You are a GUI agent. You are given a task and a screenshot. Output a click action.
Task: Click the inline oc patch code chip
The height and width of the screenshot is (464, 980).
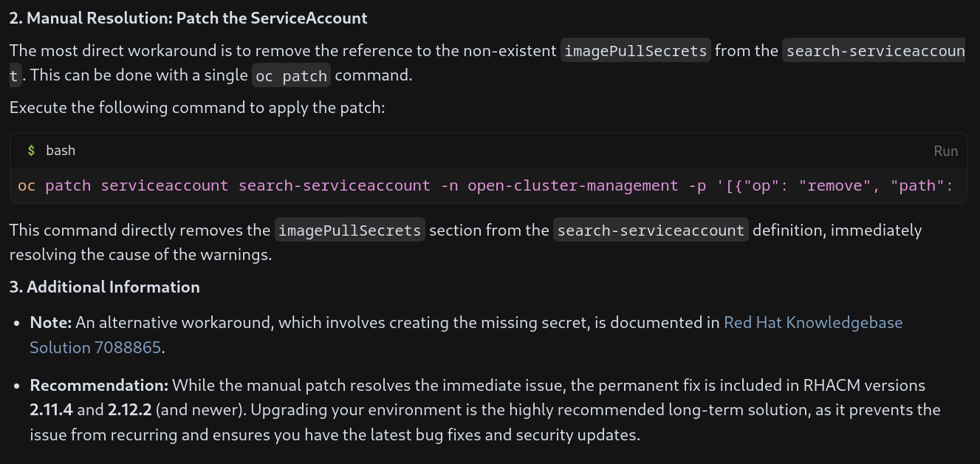[291, 76]
